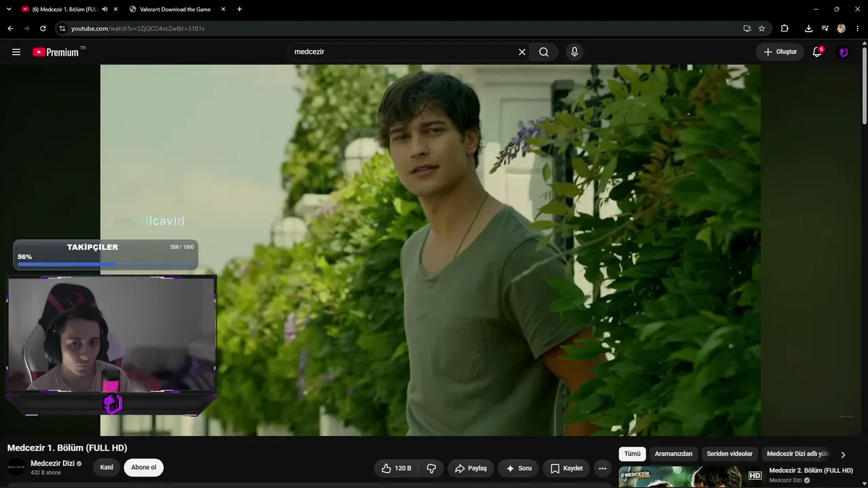Screen dimensions: 868x488
Task: Install the app from the address bar icon
Action: coord(747,28)
